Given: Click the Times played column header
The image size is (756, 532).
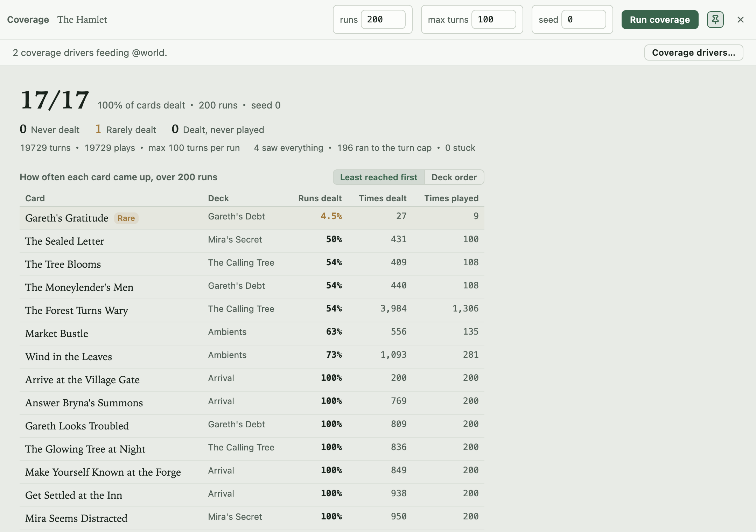Looking at the screenshot, I should pyautogui.click(x=451, y=198).
